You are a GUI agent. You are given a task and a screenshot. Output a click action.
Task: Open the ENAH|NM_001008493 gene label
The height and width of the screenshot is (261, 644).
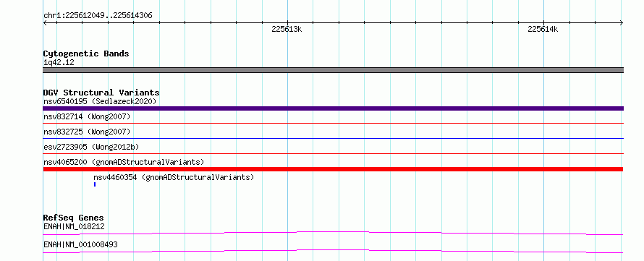(x=80, y=244)
